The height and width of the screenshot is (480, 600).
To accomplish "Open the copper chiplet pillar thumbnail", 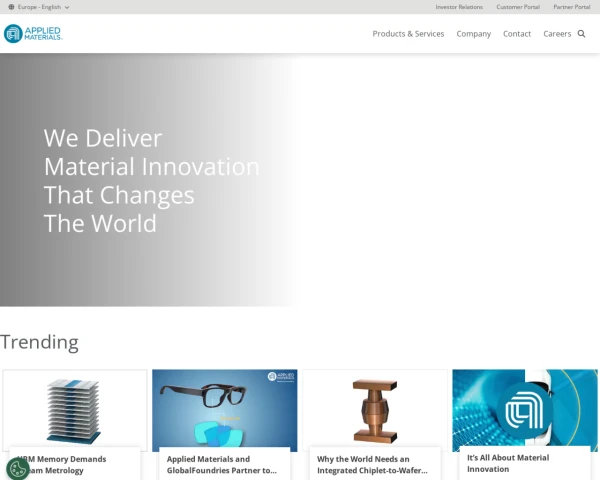I will 375,410.
